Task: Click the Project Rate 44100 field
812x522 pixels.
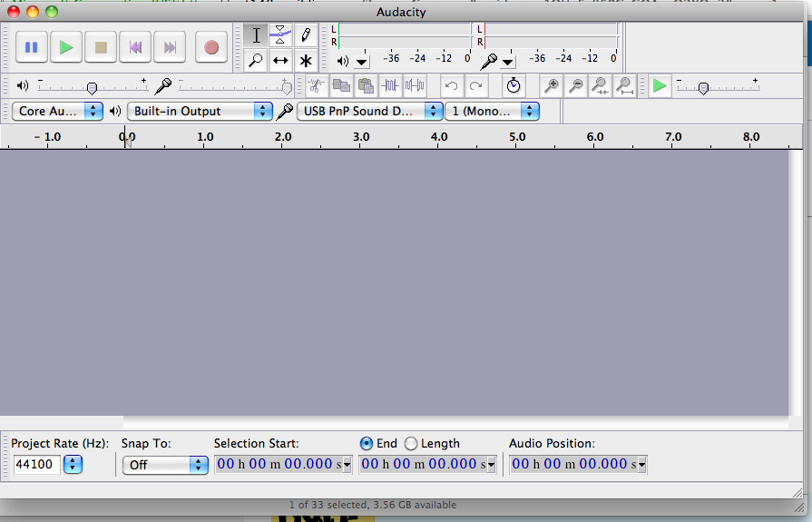Action: point(37,464)
